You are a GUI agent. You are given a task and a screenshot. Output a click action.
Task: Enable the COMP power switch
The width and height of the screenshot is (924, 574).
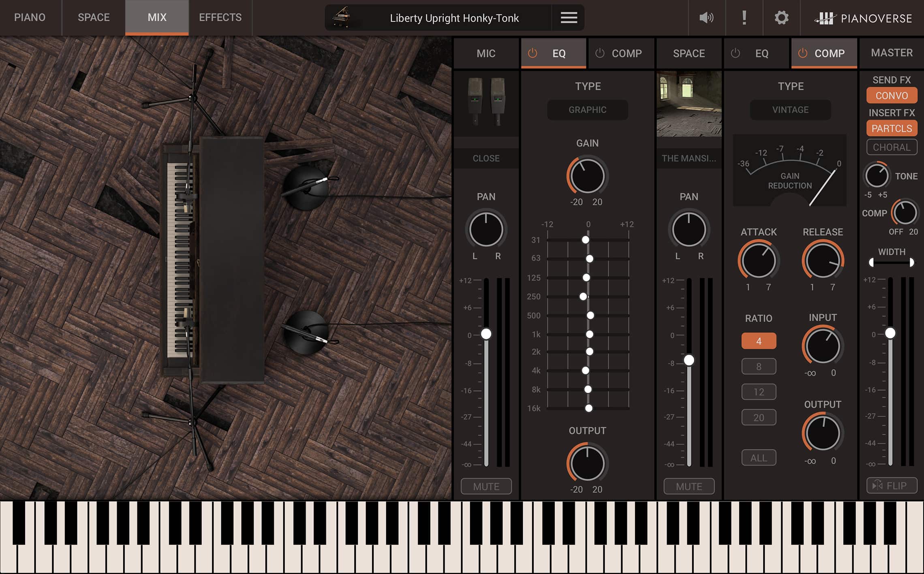tap(802, 53)
